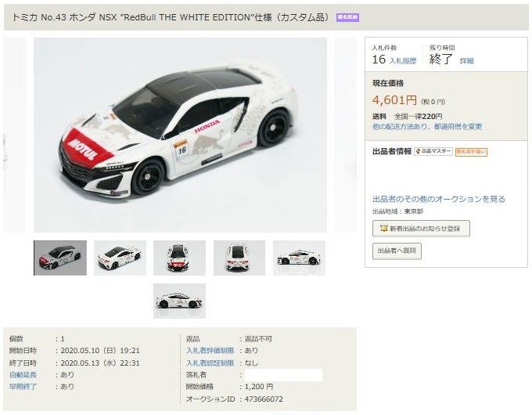This screenshot has width=532, height=415.
Task: Click the main white NSX photo
Action: 180,135
